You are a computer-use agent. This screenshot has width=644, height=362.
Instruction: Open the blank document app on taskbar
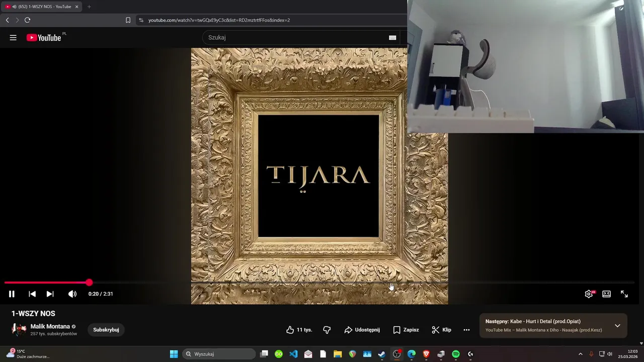pyautogui.click(x=323, y=354)
